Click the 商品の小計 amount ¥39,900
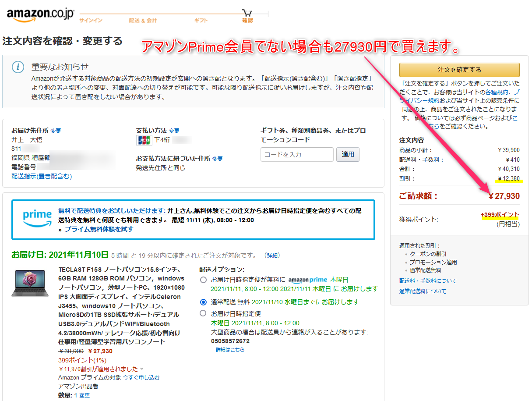Screen dimensions: 532x401 click(509, 150)
